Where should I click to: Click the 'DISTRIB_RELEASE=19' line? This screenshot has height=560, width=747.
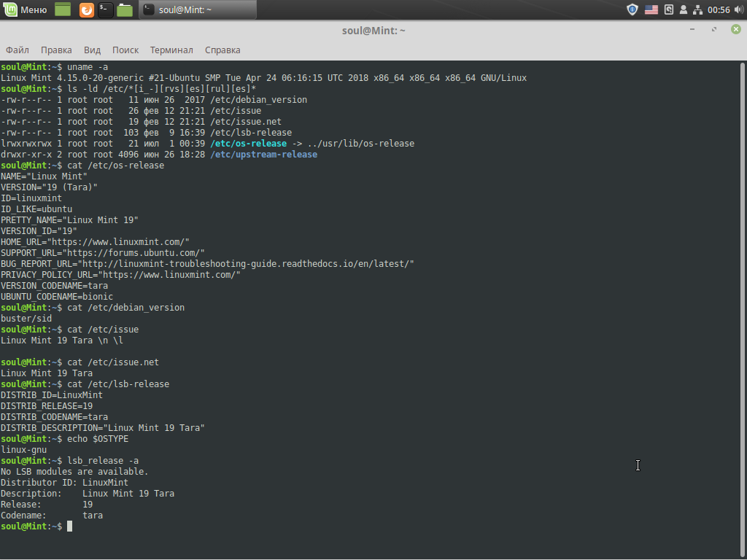47,406
